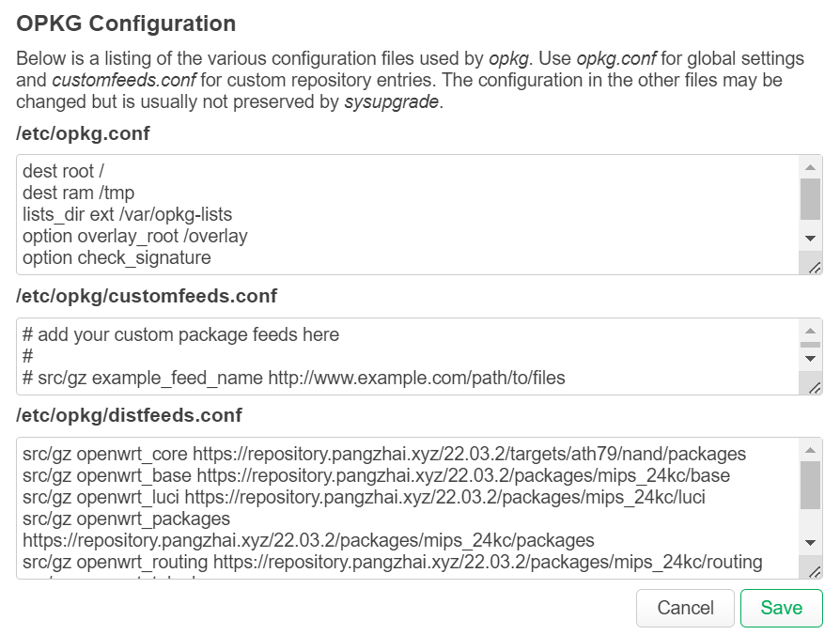Viewport: 840px width, 635px height.
Task: Click scroll-down arrow in distfeeds.conf textarea
Action: coord(810,542)
